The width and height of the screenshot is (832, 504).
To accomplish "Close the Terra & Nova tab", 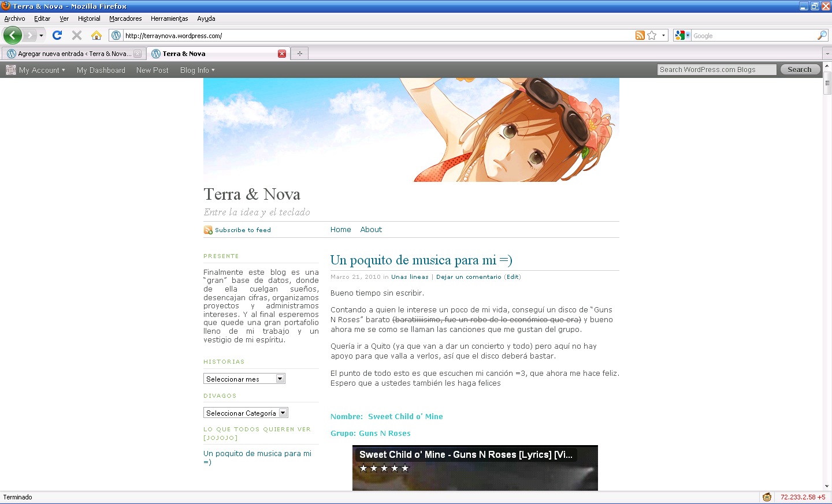I will coord(282,54).
